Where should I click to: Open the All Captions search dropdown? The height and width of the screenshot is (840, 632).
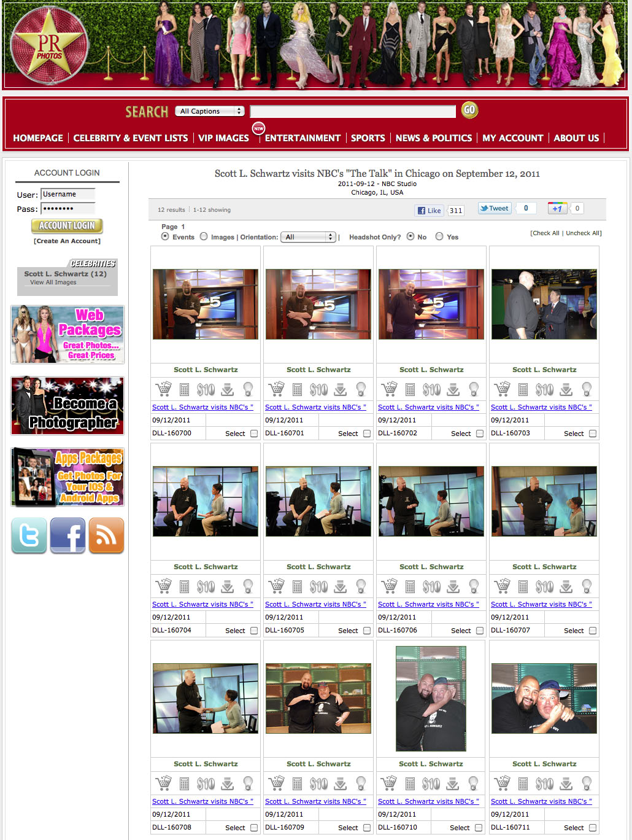(x=209, y=111)
